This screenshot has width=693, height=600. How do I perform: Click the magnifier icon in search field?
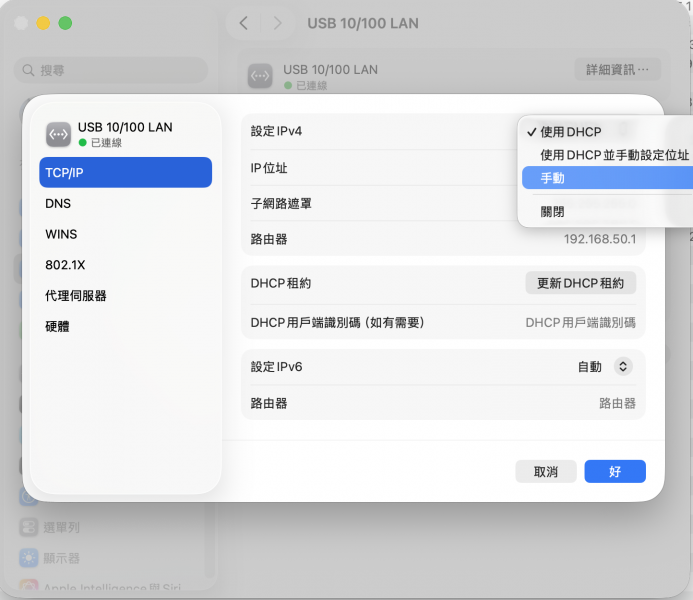[x=28, y=70]
